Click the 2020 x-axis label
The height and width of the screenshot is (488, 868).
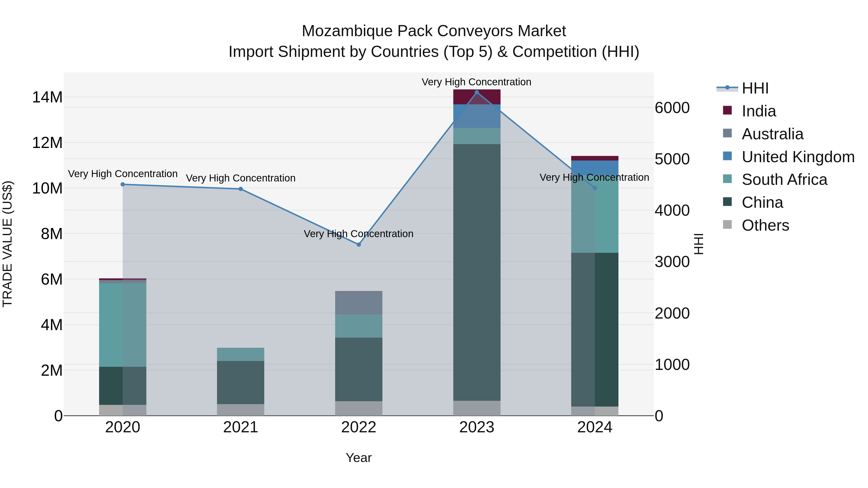coord(123,427)
